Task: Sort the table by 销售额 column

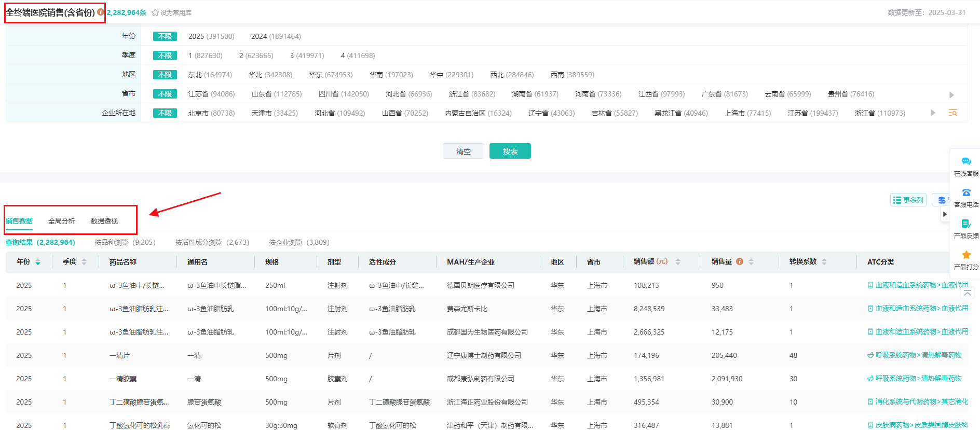Action: pos(677,262)
